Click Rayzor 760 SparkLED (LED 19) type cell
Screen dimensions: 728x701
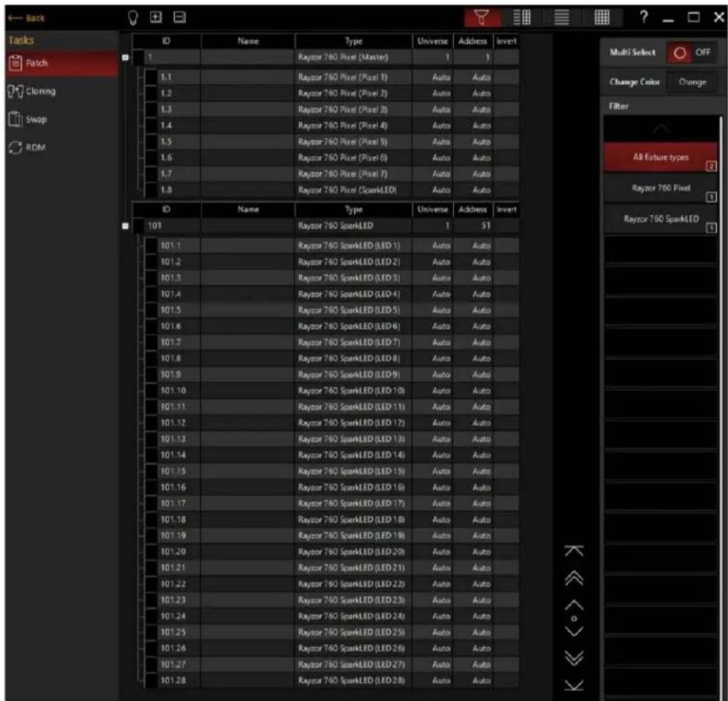353,535
